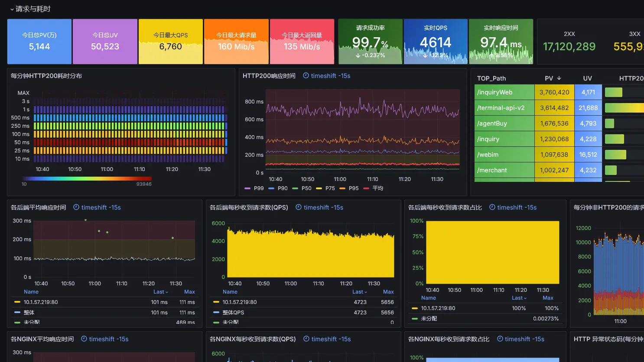Toggle 整体 series in 各后端平均响应时间 legend
Image resolution: width=644 pixels, height=362 pixels.
click(x=29, y=313)
